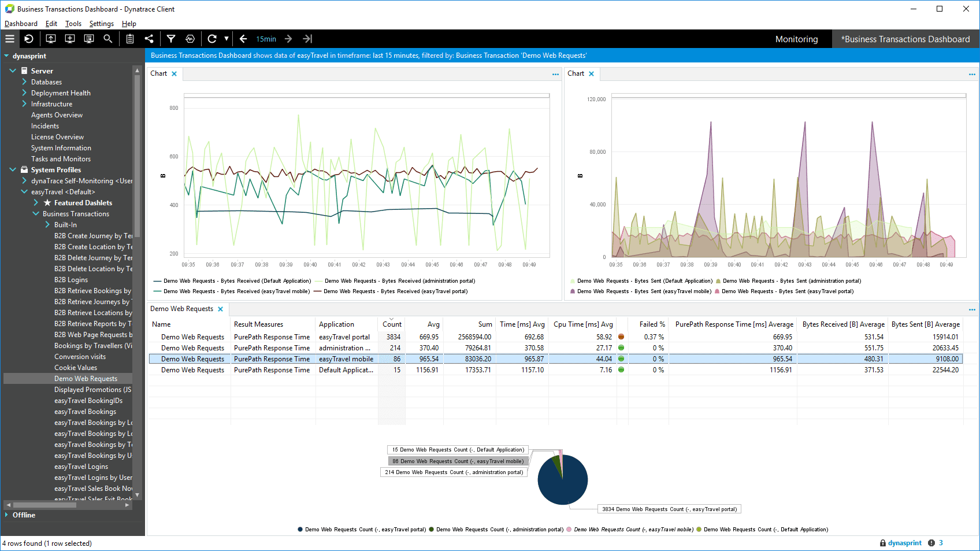Expand the Deployment Health node

coord(24,93)
